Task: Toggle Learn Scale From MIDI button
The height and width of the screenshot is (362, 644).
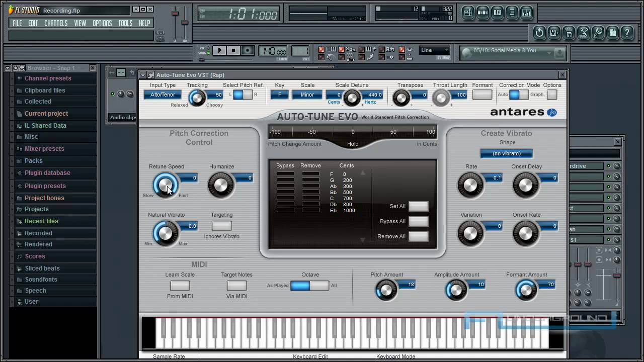Action: click(x=180, y=286)
